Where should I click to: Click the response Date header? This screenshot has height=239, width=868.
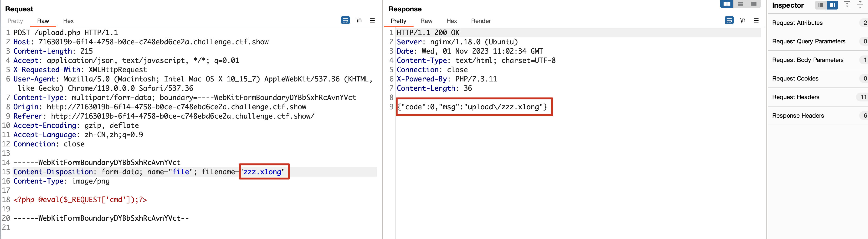point(470,51)
